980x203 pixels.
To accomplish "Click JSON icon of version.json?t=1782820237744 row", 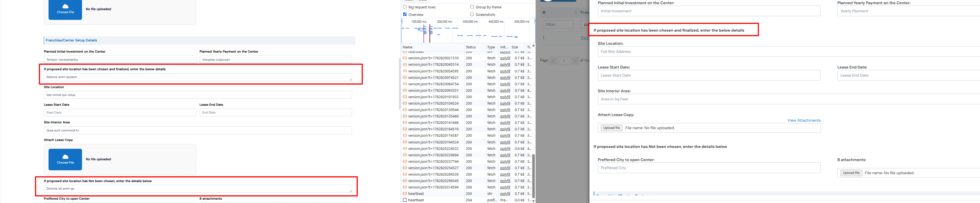I will 405,162.
